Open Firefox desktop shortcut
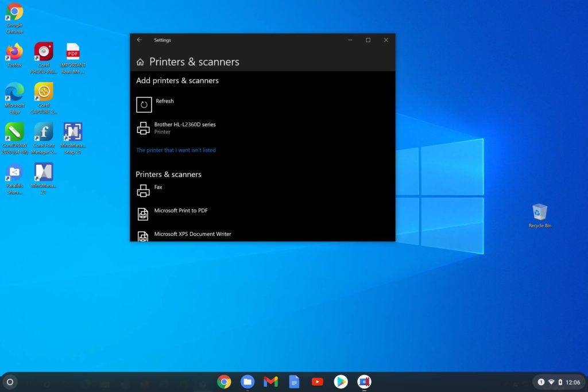Viewport: 588px width, 392px height. [x=14, y=55]
